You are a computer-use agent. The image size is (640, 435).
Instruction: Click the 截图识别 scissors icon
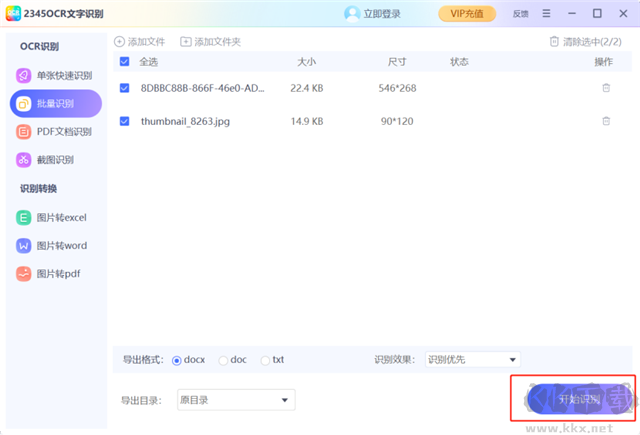point(24,160)
